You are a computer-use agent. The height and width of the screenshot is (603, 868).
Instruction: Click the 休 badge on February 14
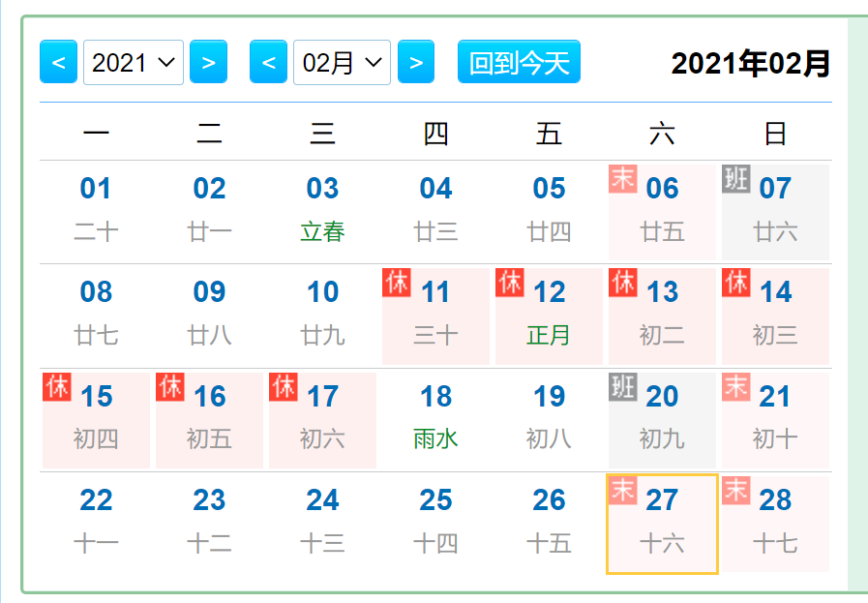click(x=736, y=283)
